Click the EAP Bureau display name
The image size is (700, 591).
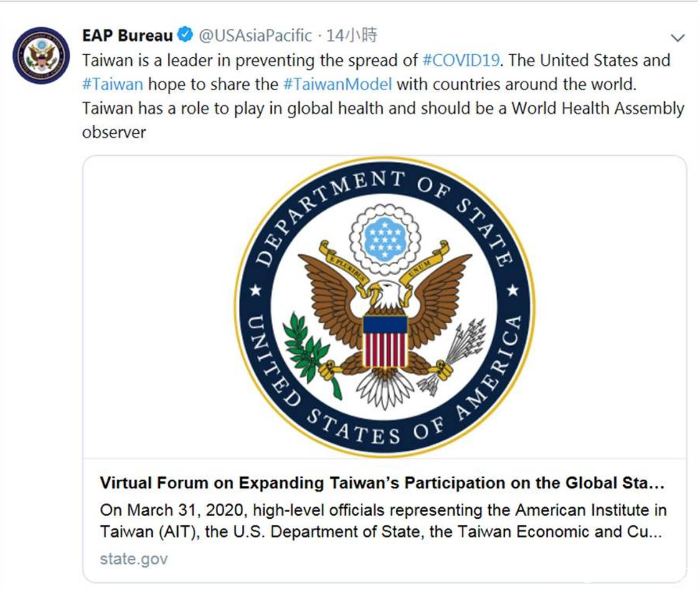pos(127,36)
